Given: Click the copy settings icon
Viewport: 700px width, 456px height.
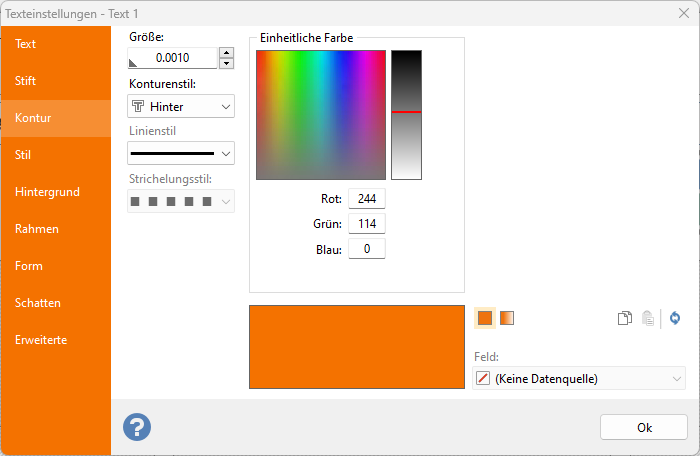Looking at the screenshot, I should (x=625, y=319).
